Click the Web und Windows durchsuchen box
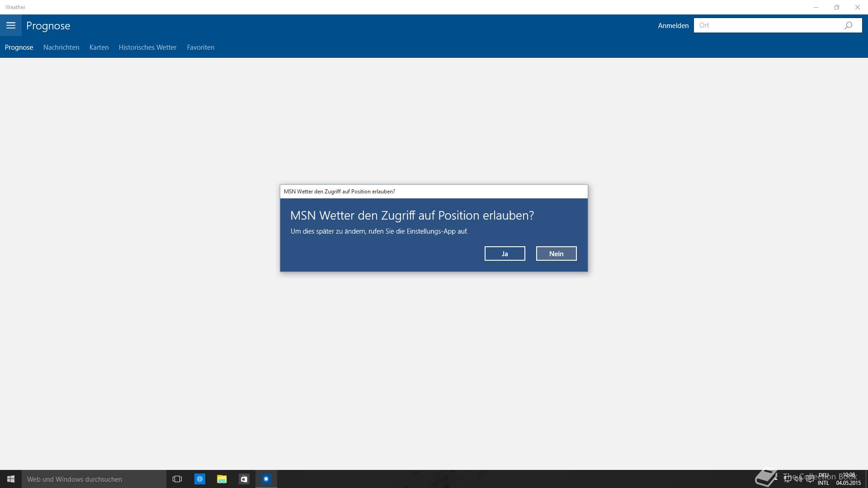Screen dimensions: 868x488 (94, 479)
